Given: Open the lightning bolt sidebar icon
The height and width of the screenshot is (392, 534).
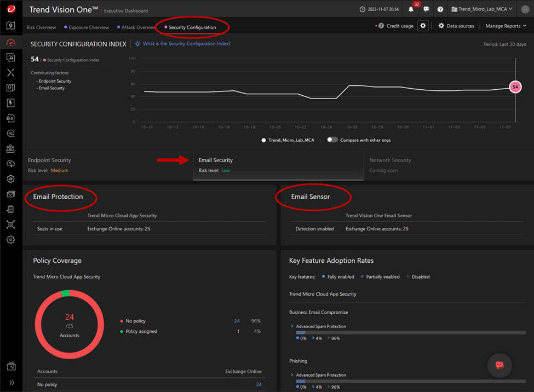Looking at the screenshot, I should click(x=11, y=103).
